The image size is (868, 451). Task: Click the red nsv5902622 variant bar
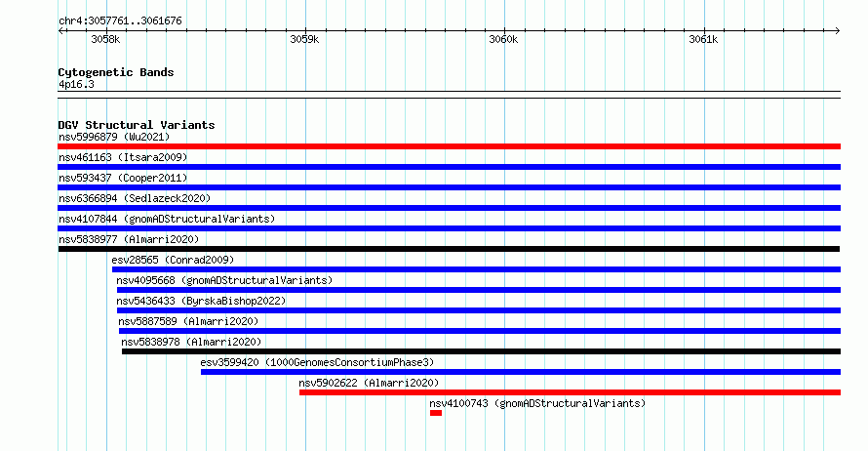coord(570,392)
